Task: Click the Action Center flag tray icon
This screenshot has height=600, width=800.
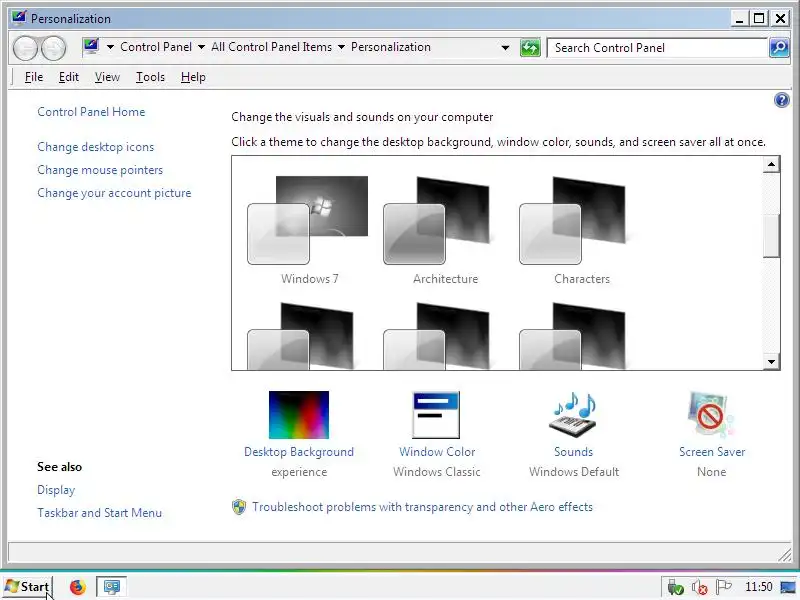Action: (x=723, y=587)
